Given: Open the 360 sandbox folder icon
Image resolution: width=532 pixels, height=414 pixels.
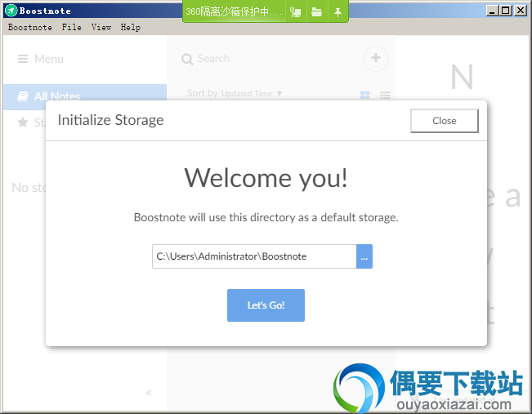Looking at the screenshot, I should 316,12.
